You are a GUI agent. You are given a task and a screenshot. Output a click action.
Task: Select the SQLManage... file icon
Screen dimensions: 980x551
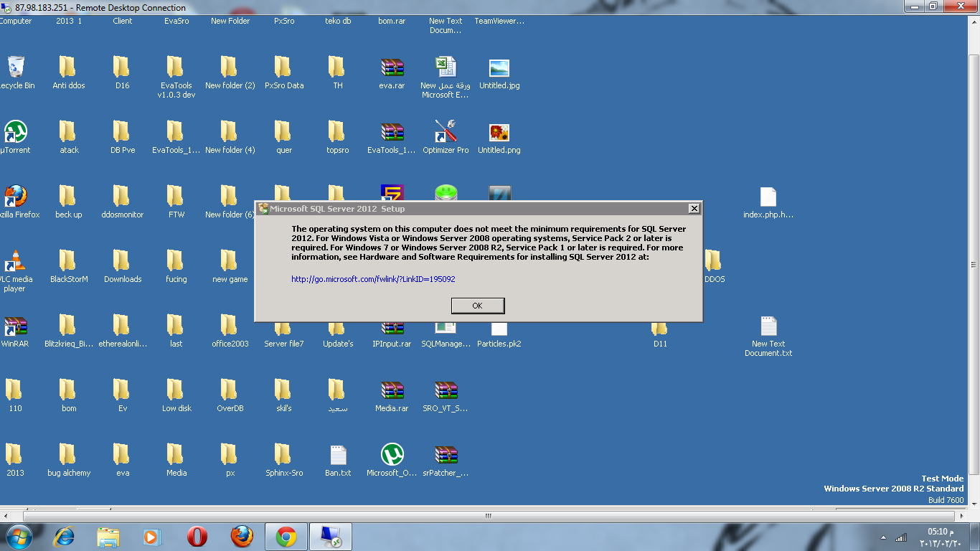(446, 336)
